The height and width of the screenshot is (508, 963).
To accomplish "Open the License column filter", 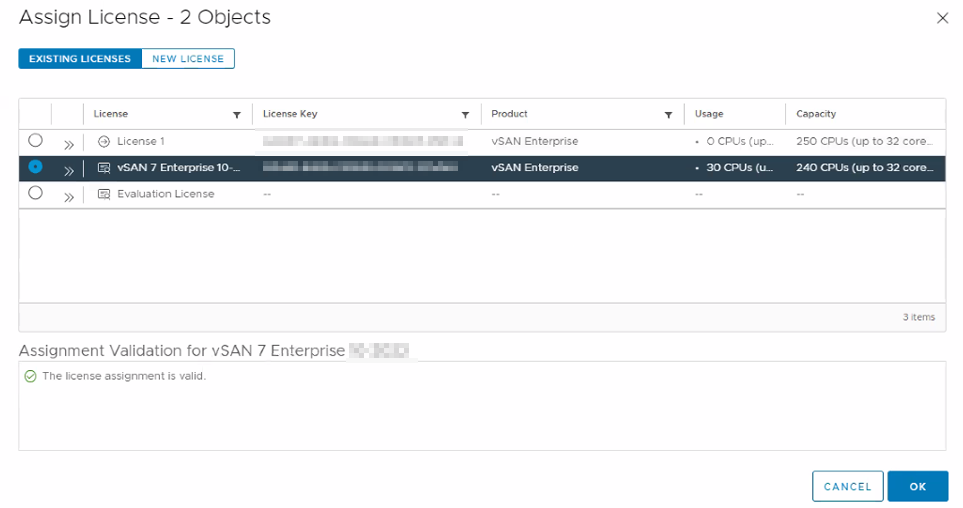I will pyautogui.click(x=237, y=115).
